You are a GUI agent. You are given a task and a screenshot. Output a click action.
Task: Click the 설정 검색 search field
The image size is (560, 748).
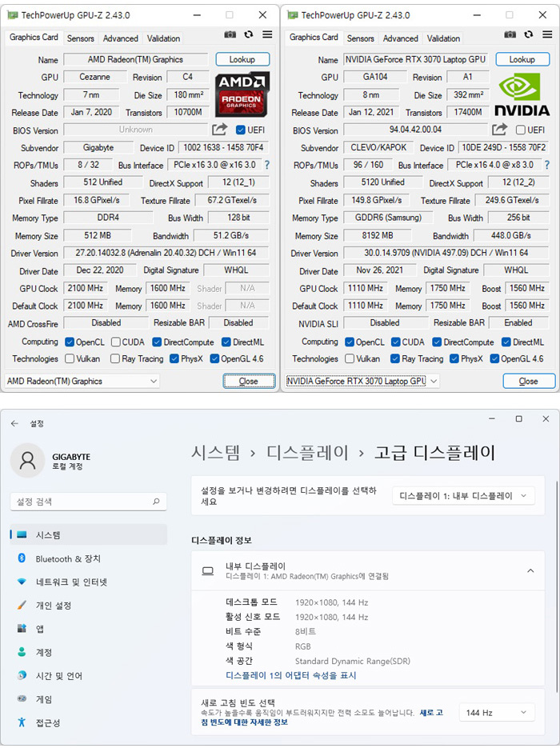click(88, 502)
